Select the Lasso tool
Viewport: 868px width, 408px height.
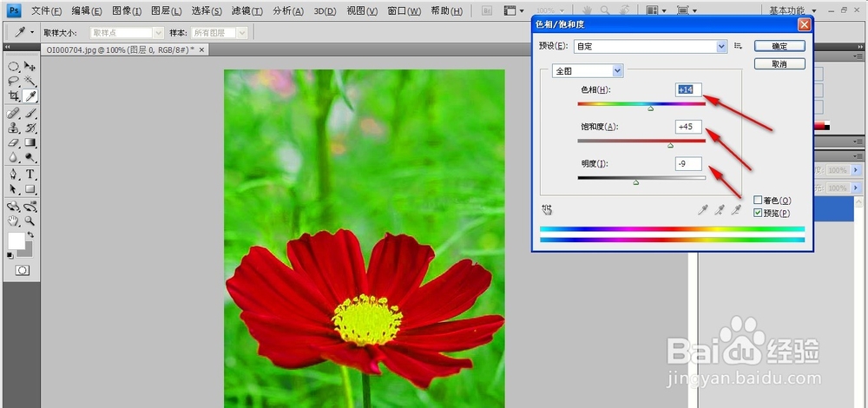pos(13,81)
